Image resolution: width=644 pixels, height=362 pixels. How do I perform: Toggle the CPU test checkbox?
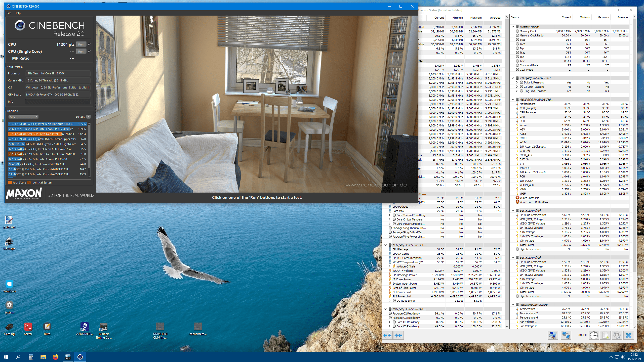89,44
